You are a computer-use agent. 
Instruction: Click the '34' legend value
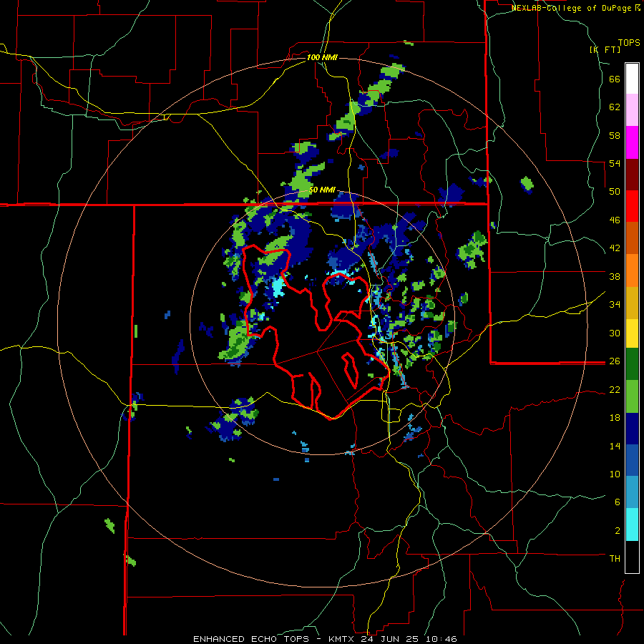pyautogui.click(x=615, y=305)
